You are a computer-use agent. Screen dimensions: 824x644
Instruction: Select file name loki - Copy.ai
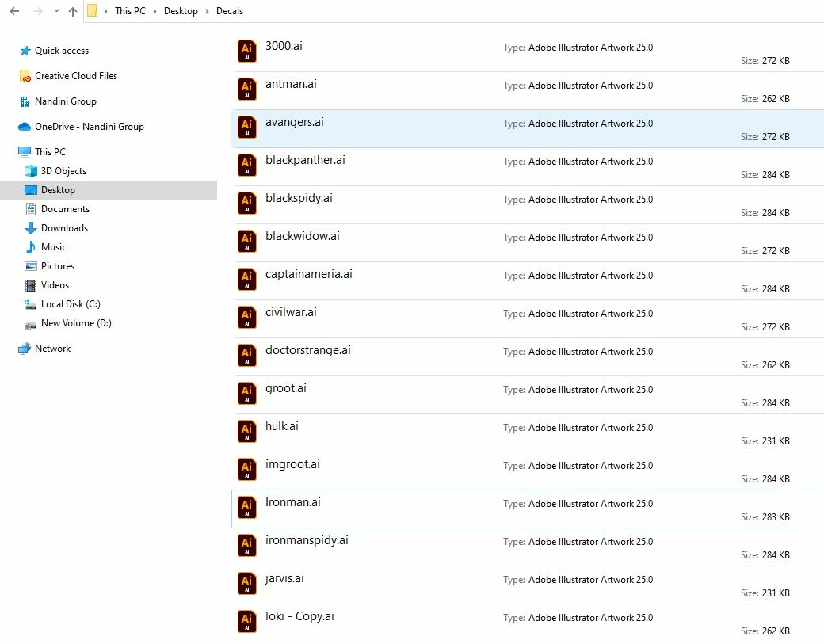(x=299, y=617)
